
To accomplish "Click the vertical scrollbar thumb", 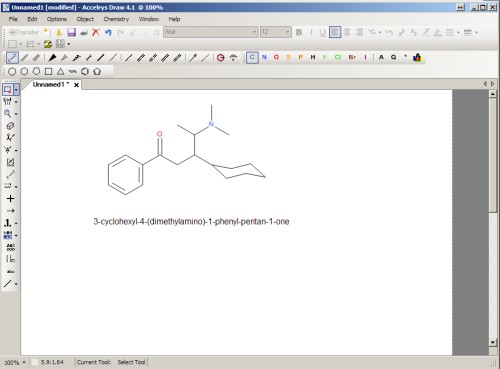I will [x=493, y=155].
